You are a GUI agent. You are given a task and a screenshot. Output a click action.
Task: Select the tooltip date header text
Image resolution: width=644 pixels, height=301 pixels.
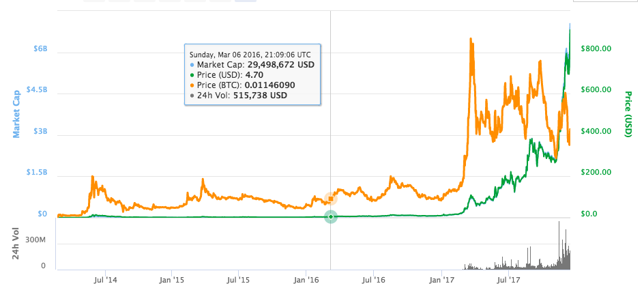click(x=250, y=54)
